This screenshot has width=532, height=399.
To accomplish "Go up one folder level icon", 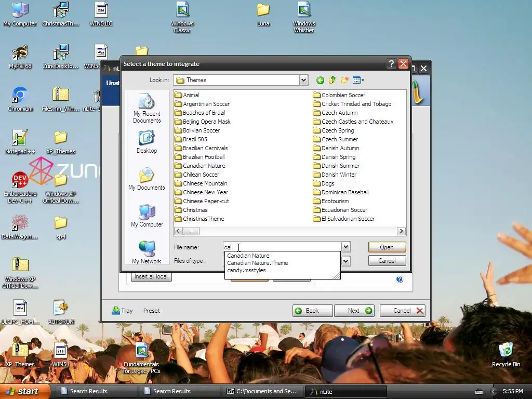I will coord(332,81).
